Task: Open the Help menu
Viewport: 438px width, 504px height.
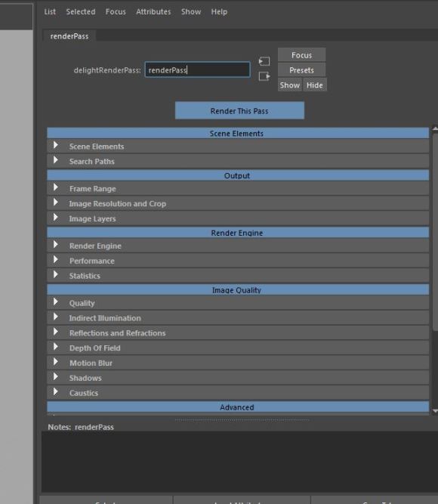Action: click(x=219, y=11)
